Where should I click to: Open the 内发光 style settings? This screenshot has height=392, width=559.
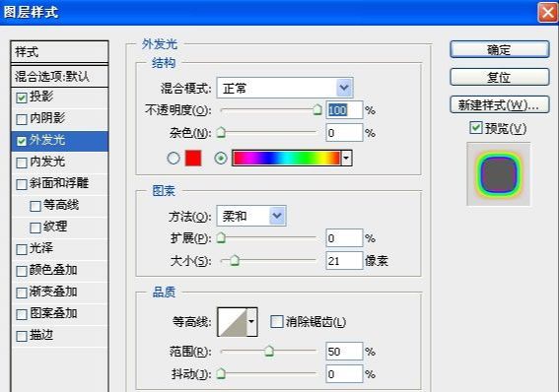pyautogui.click(x=47, y=162)
